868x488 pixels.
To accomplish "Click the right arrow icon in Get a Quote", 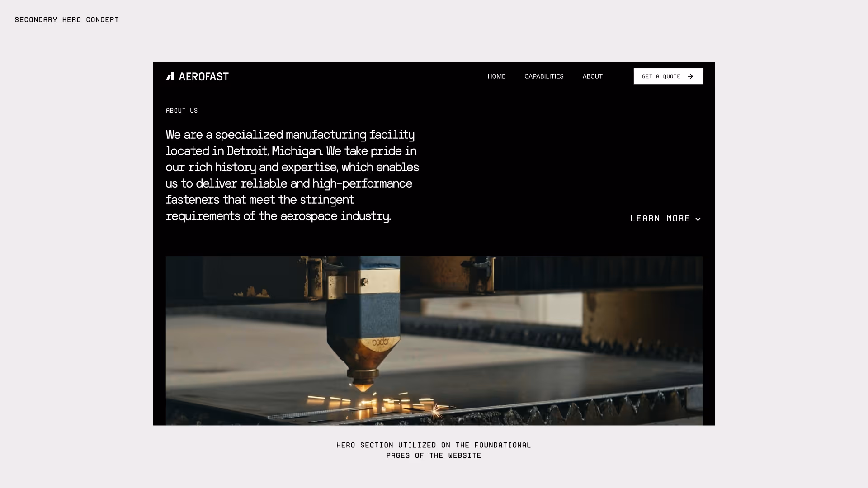I will coord(690,76).
